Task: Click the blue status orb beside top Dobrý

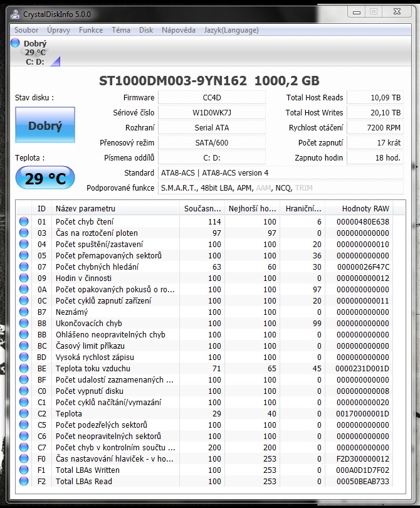Action: point(15,43)
